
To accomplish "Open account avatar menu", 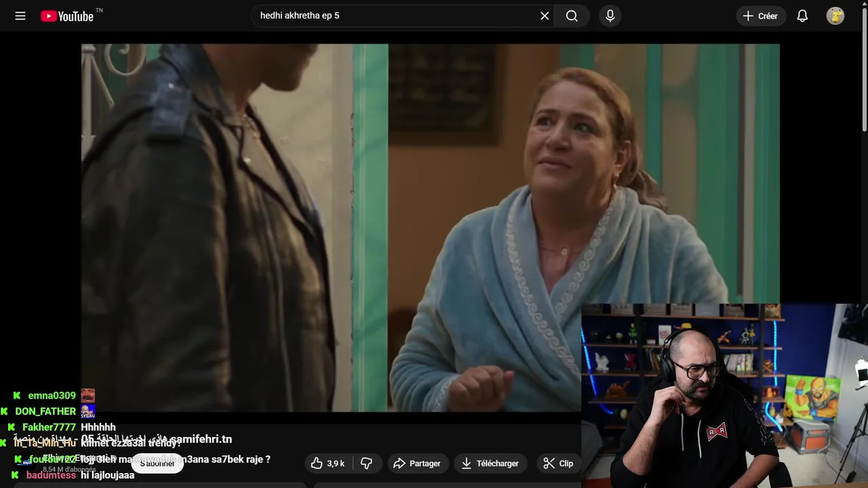I will coord(835,16).
